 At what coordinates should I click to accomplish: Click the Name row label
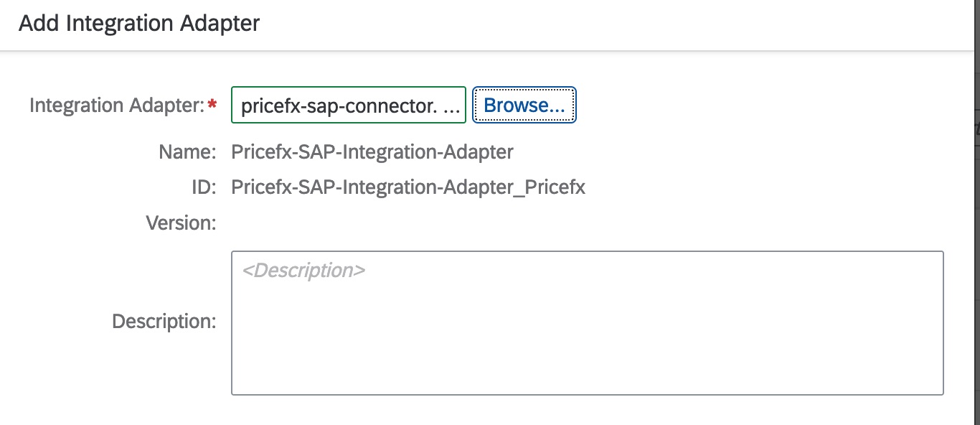point(188,151)
